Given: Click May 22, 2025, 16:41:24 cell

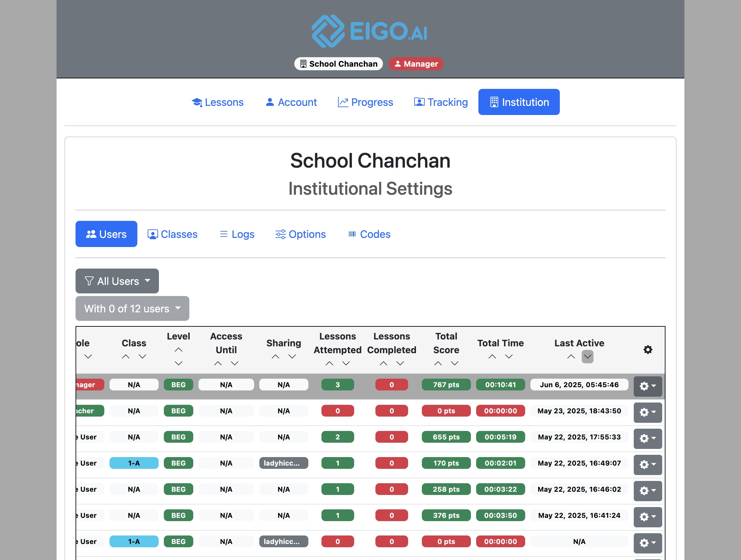Looking at the screenshot, I should pos(579,516).
